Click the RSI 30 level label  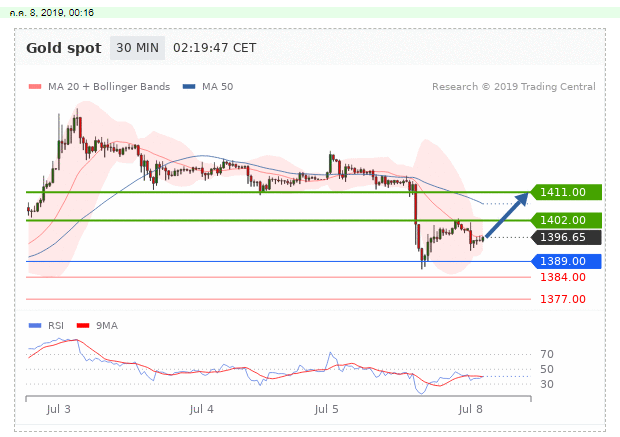tap(547, 384)
